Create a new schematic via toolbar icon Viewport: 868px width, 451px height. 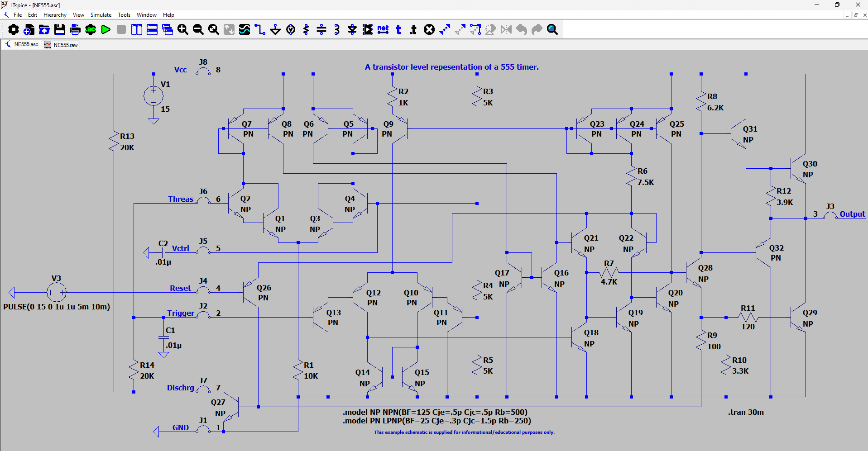[29, 30]
